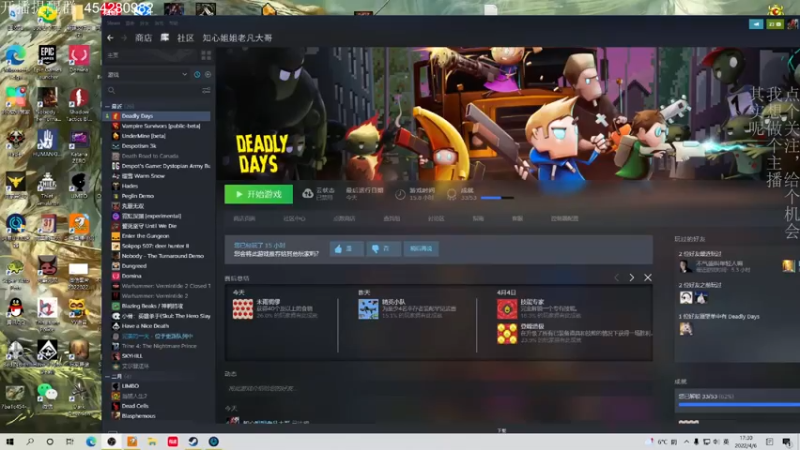Screen dimensions: 800x450
Task: Open the 商店页面 store page link
Action: [x=244, y=218]
